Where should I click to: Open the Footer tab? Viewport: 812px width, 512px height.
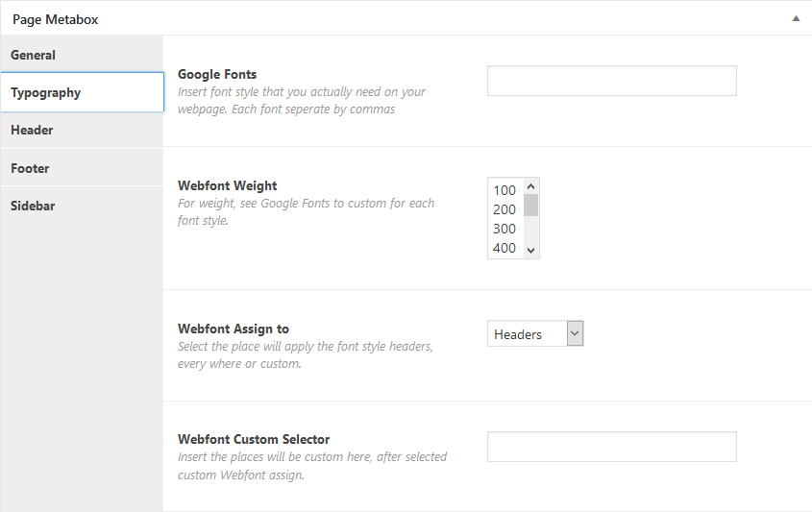point(82,168)
